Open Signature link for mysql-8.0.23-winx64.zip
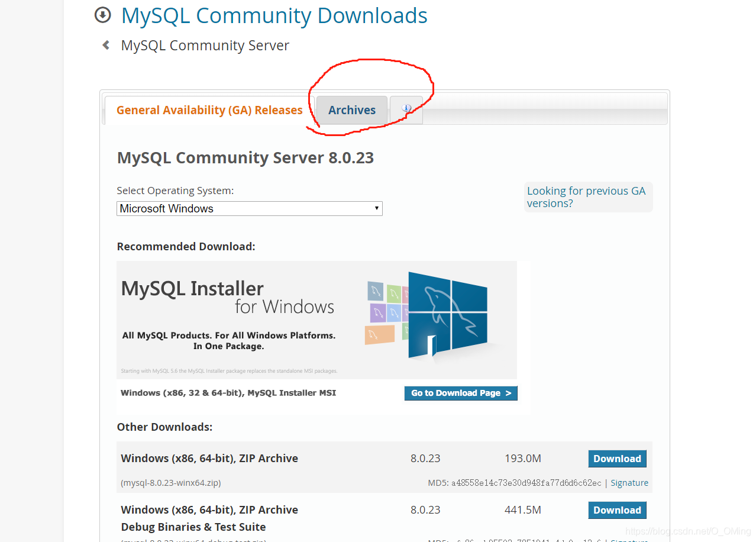This screenshot has height=542, width=756. click(x=629, y=483)
